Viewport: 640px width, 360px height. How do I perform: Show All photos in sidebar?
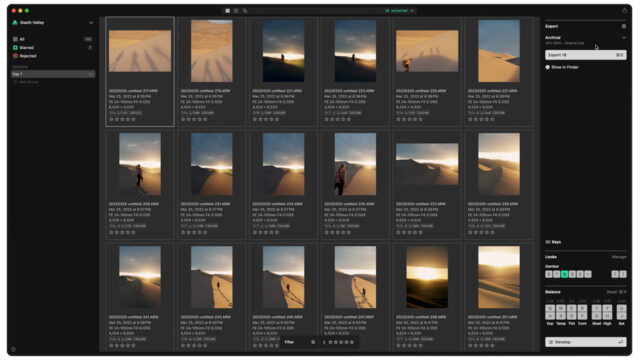pos(53,39)
